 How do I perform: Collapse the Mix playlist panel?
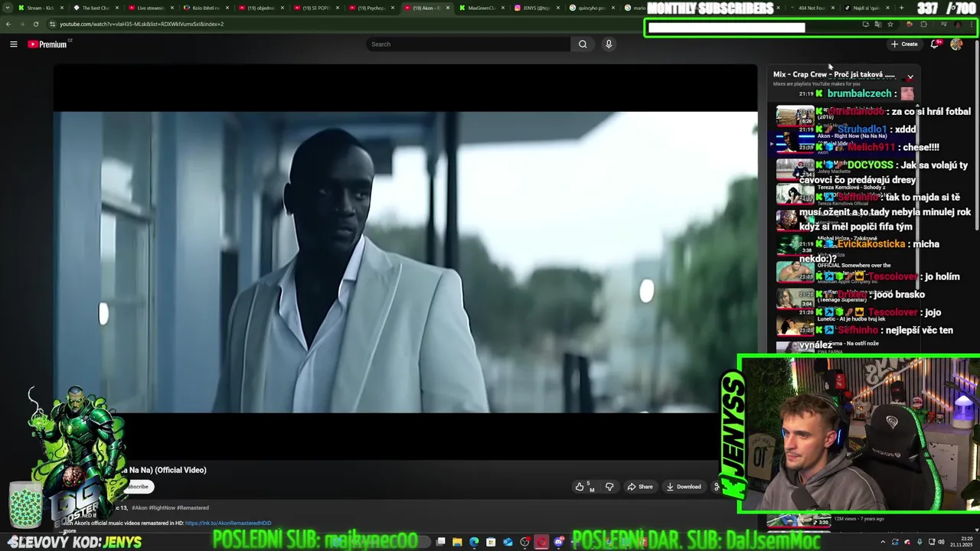pos(910,78)
